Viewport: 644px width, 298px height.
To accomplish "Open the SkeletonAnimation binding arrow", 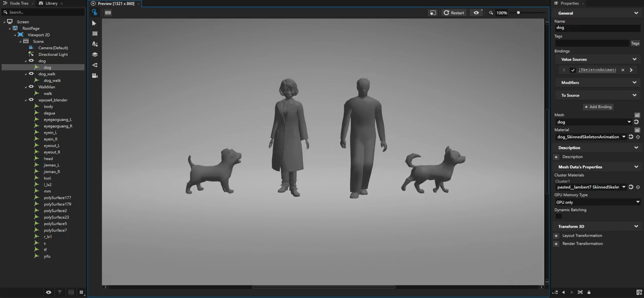I will click(631, 70).
